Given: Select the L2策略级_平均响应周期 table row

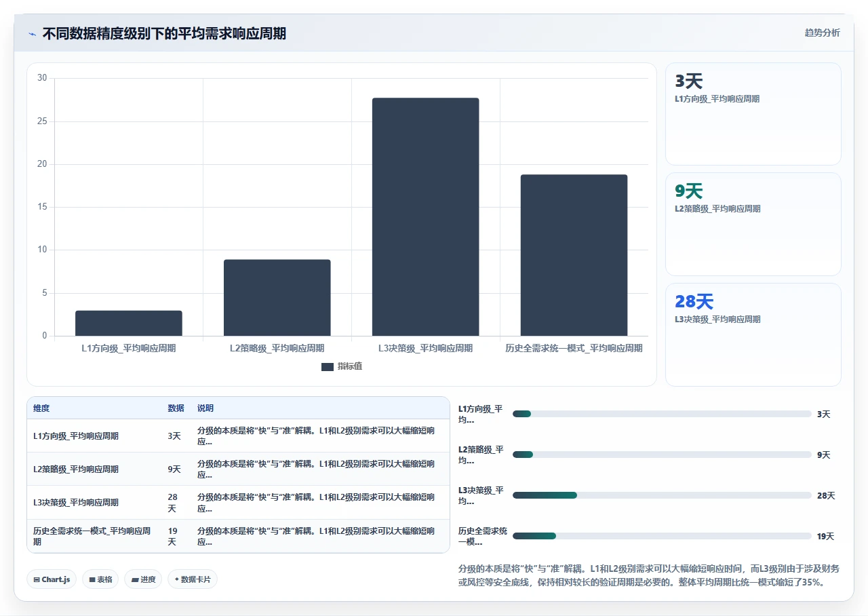Looking at the screenshot, I should (x=238, y=469).
